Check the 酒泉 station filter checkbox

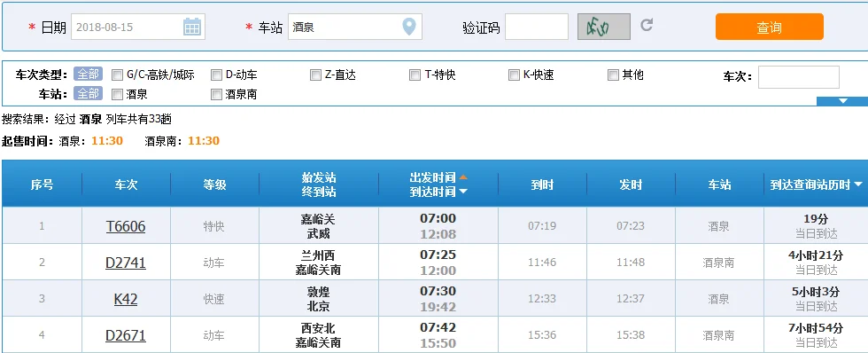[x=117, y=95]
